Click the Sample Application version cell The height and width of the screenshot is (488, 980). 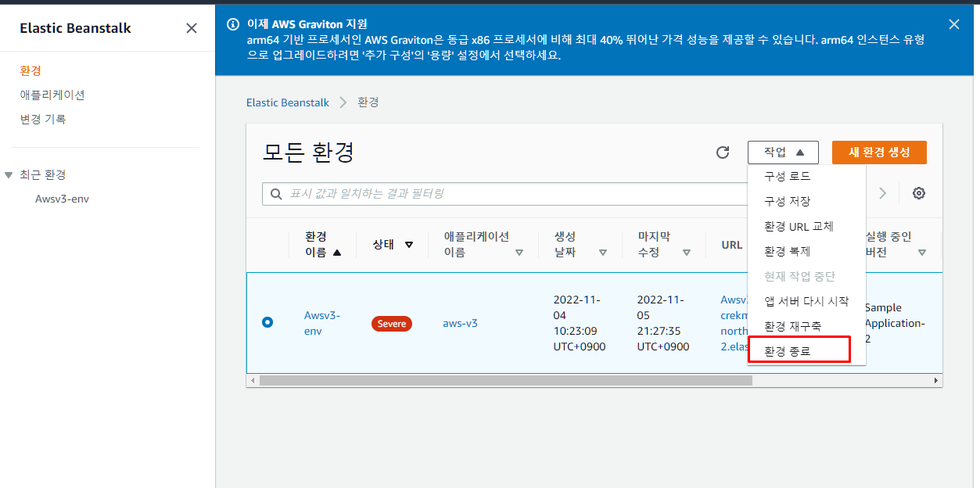896,323
